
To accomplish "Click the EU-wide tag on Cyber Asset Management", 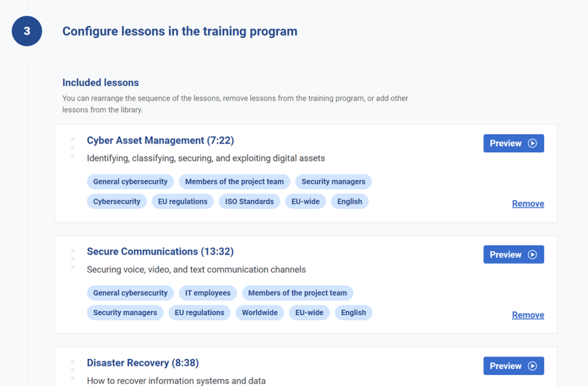I will 305,201.
